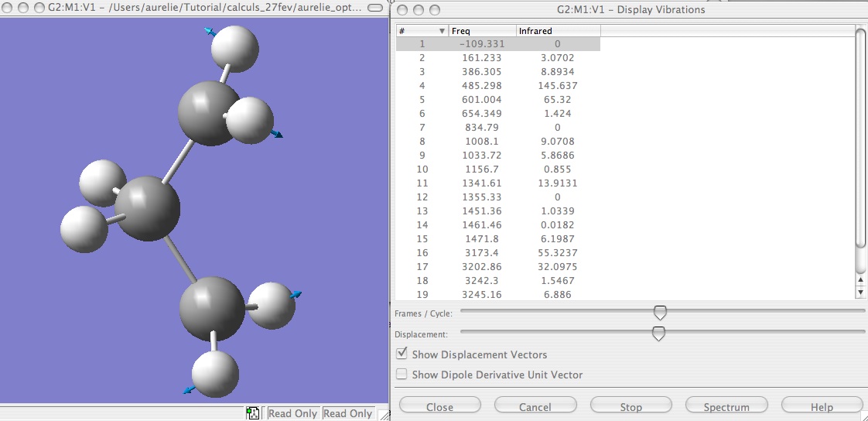Zoom the molecule viewer window
Screen dimensions: 868x421
point(40,8)
